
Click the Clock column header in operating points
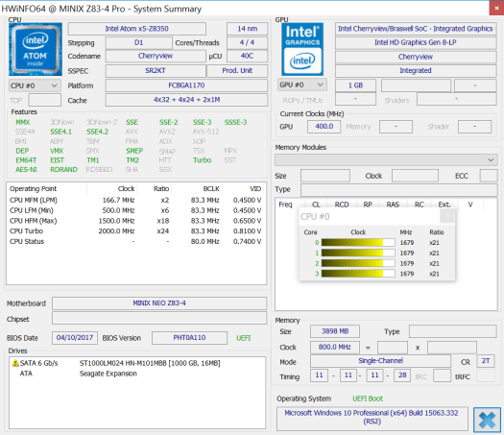click(127, 189)
